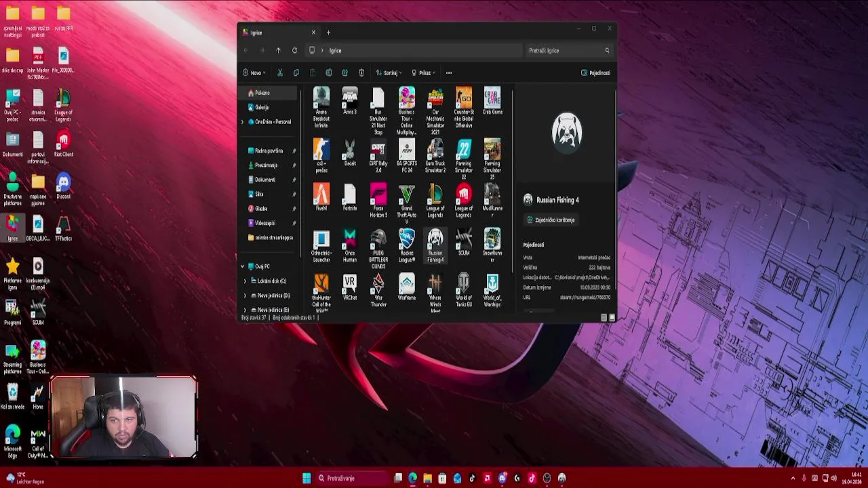The image size is (868, 488).
Task: Collapse the Ovaj PC tree node
Action: coord(242,266)
